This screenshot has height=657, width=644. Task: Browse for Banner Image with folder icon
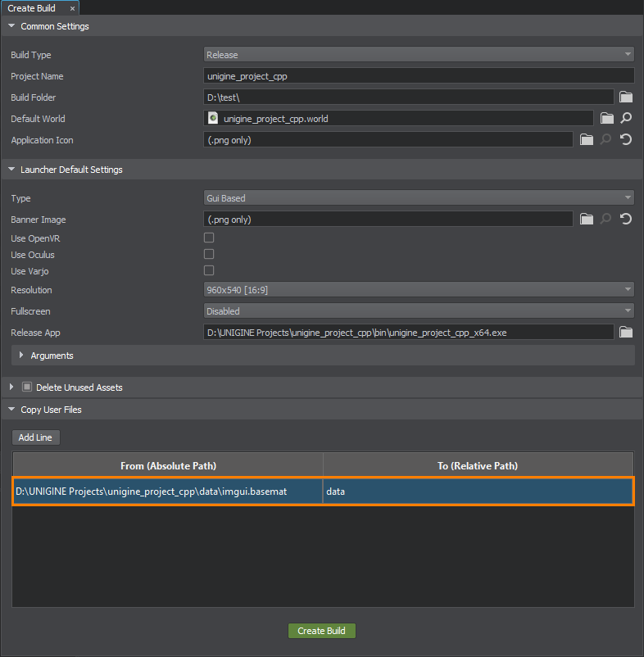[587, 220]
